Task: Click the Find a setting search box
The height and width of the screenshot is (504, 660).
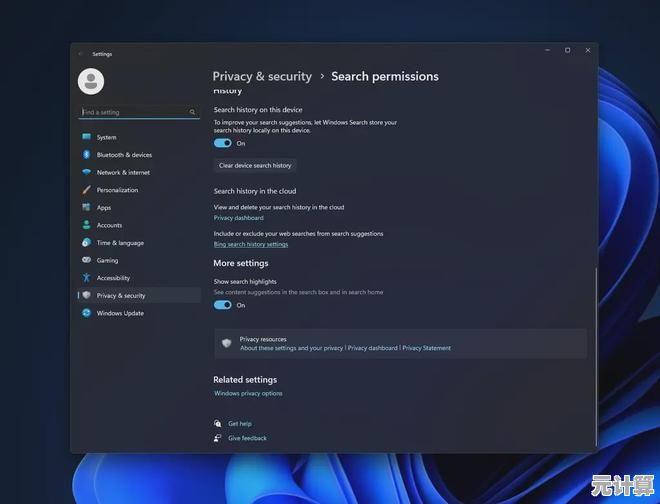Action: pos(138,112)
